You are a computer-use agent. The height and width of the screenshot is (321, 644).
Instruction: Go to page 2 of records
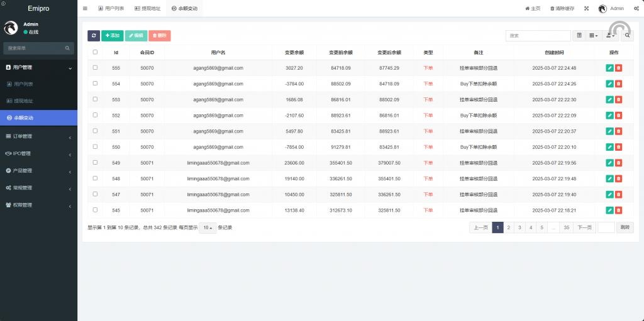point(508,227)
